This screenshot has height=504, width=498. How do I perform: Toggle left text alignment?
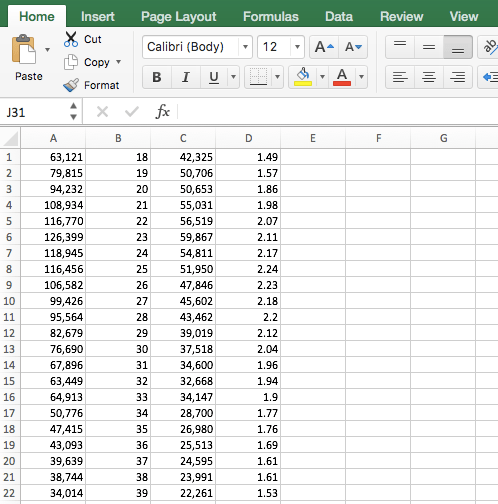400,77
